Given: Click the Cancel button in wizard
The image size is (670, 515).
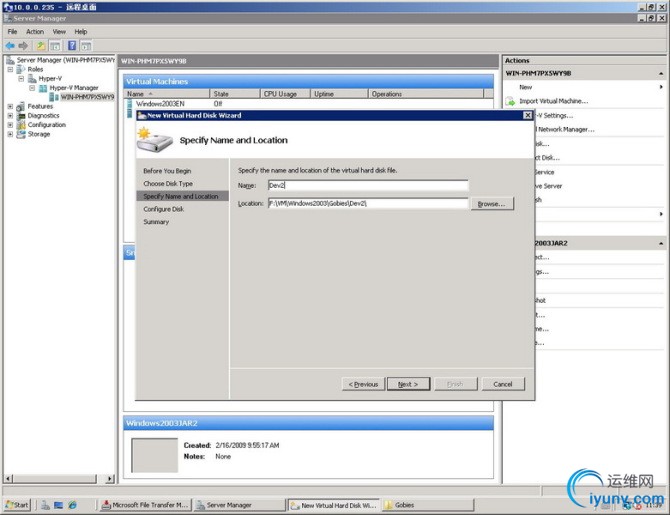Looking at the screenshot, I should click(x=502, y=384).
